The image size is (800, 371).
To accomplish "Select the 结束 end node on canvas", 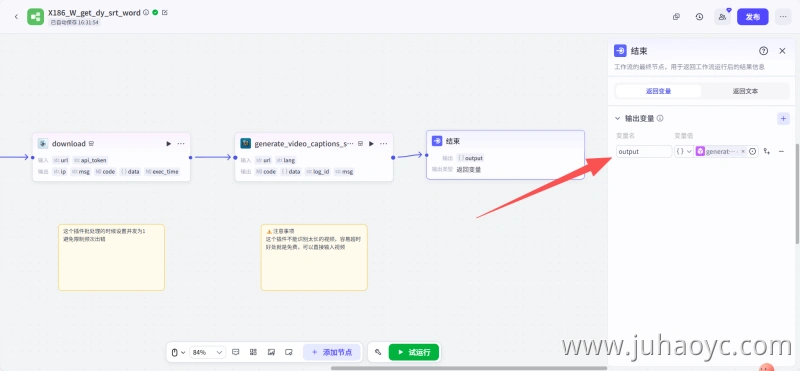I will pos(505,155).
